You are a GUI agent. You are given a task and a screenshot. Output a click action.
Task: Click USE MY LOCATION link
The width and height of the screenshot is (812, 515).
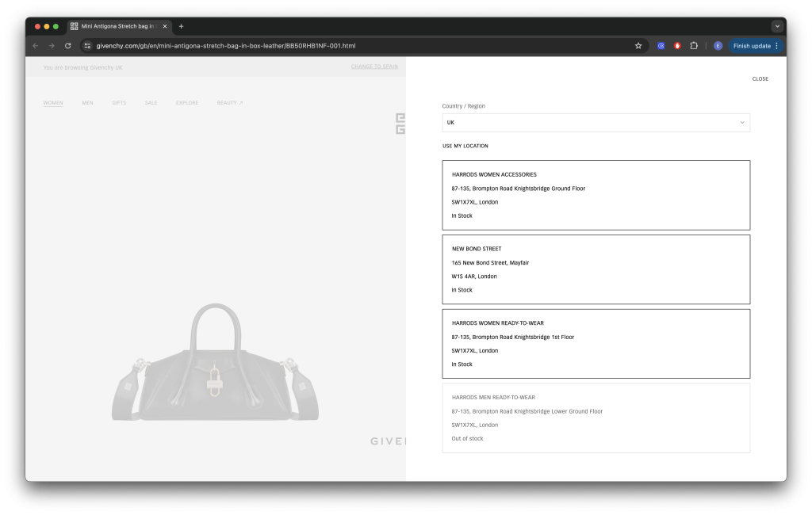465,146
